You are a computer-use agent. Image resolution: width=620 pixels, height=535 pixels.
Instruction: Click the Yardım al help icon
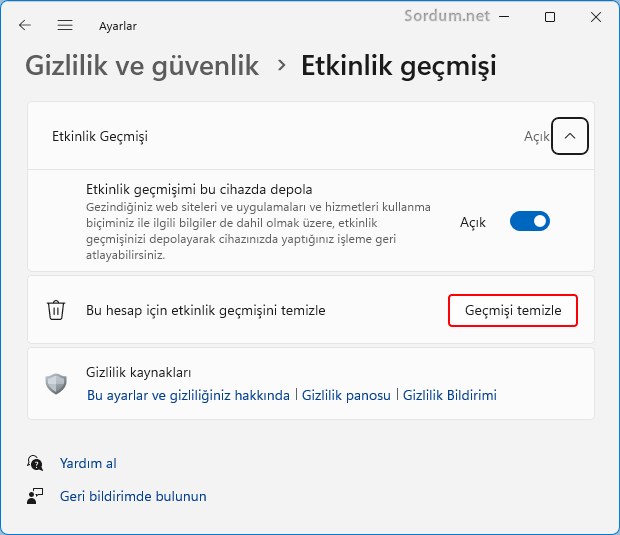pyautogui.click(x=35, y=463)
